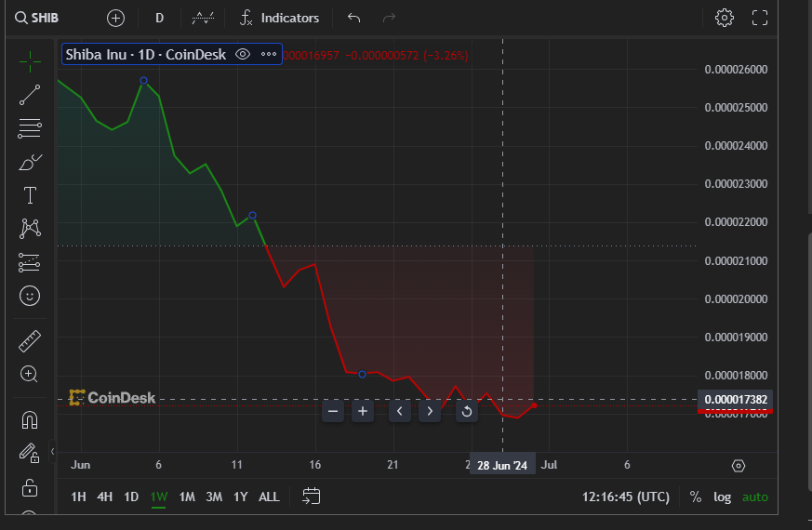Select the 1Y time range
The image size is (812, 530).
[240, 497]
